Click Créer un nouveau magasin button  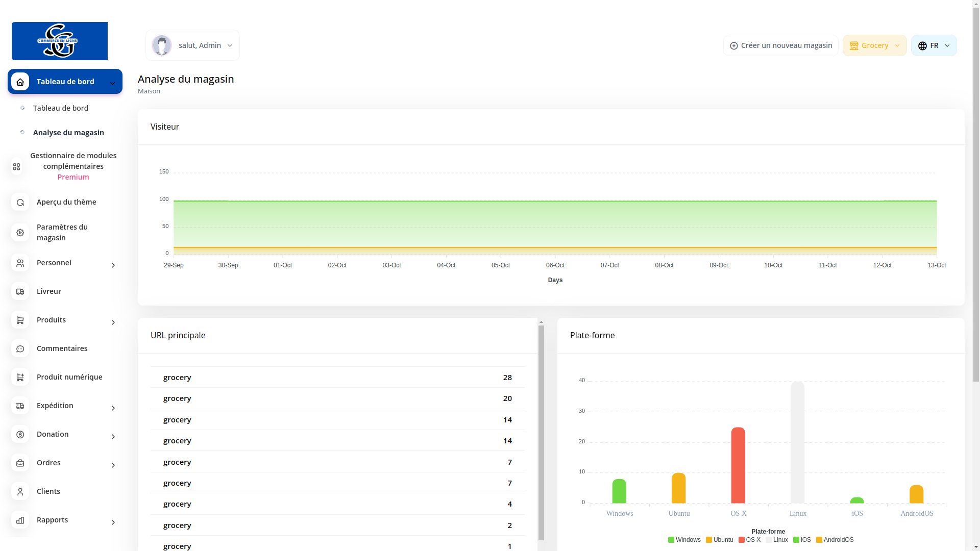click(x=780, y=45)
